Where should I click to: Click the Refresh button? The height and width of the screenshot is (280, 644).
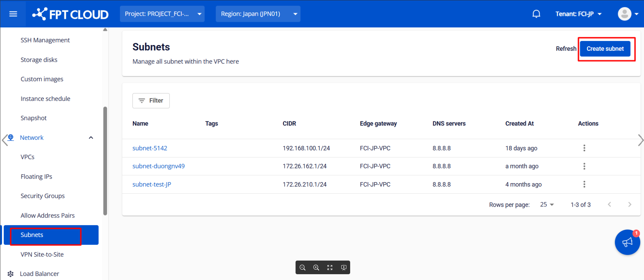pyautogui.click(x=566, y=49)
